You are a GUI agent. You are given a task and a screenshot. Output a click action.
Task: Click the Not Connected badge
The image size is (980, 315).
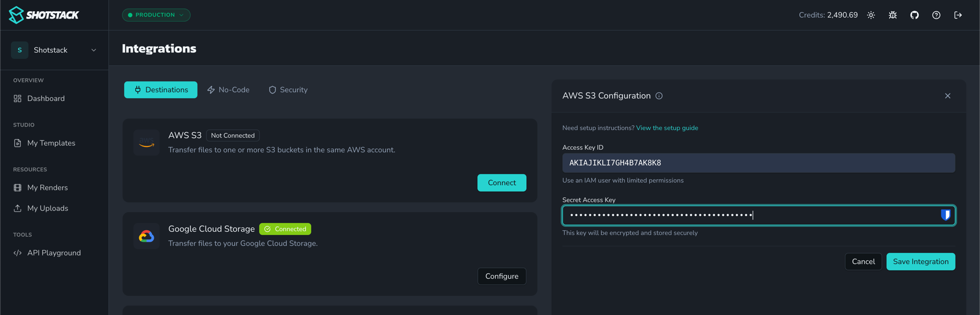233,136
